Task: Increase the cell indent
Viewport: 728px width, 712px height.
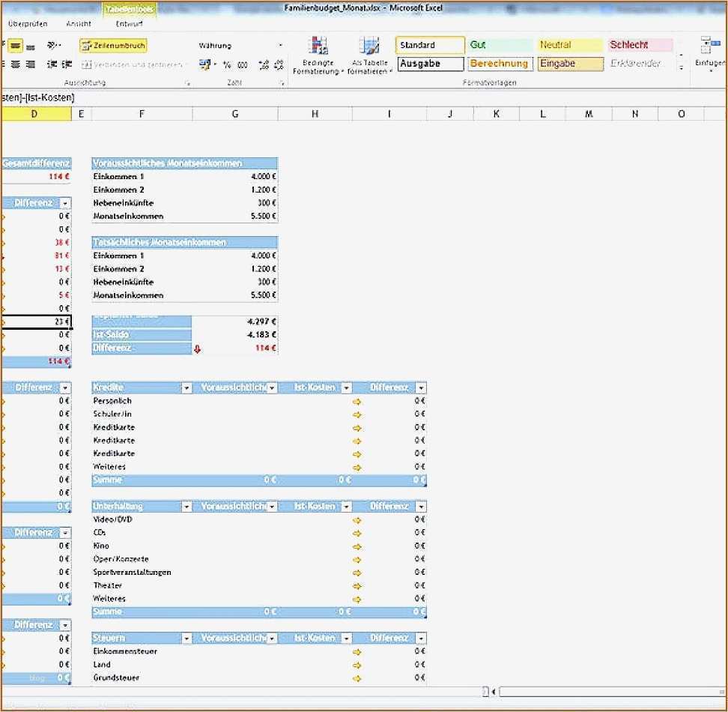Action: tap(67, 64)
